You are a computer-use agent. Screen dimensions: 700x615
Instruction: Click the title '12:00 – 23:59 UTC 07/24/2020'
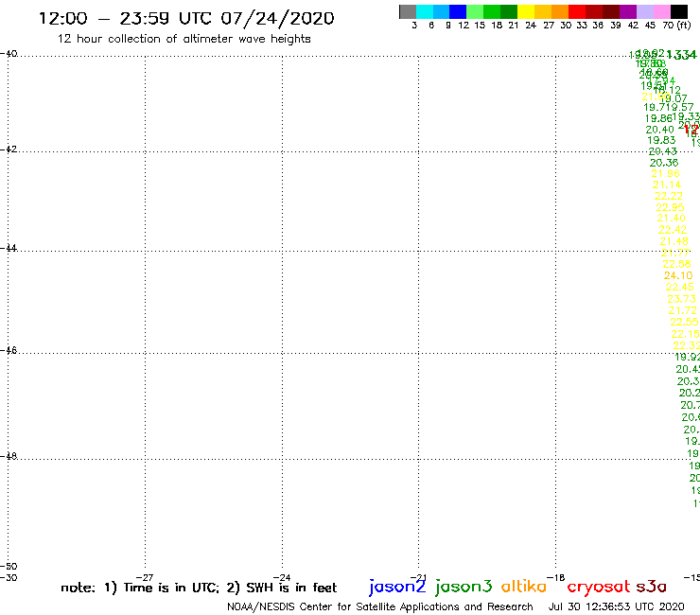click(186, 18)
